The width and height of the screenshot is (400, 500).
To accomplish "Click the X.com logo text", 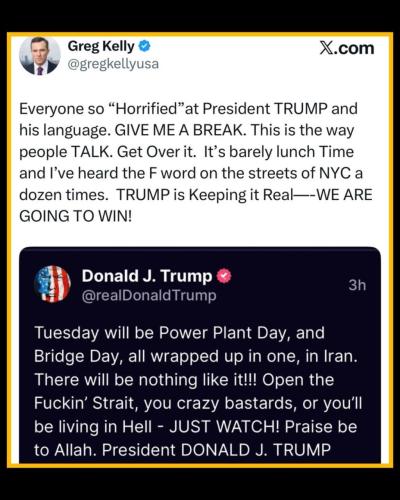I will click(x=347, y=48).
